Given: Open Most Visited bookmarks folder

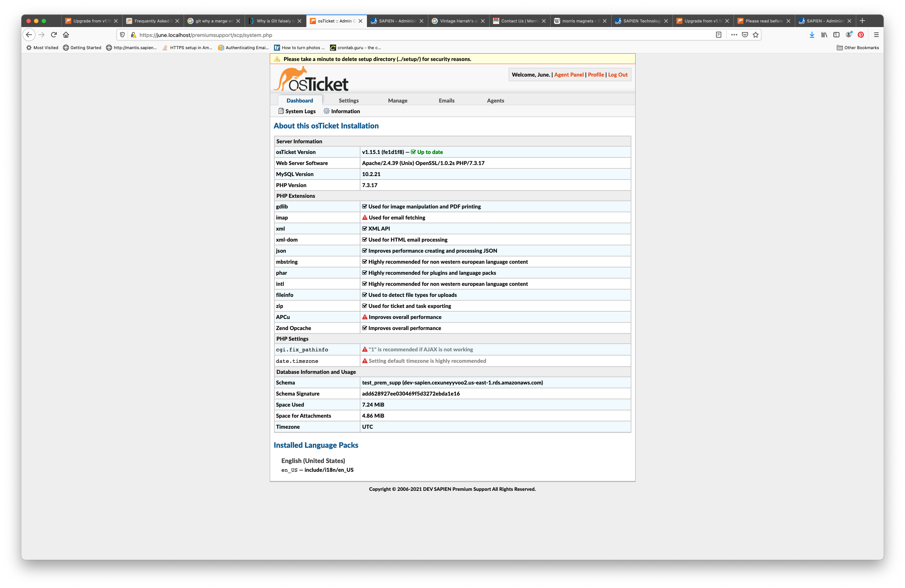Looking at the screenshot, I should tap(42, 48).
